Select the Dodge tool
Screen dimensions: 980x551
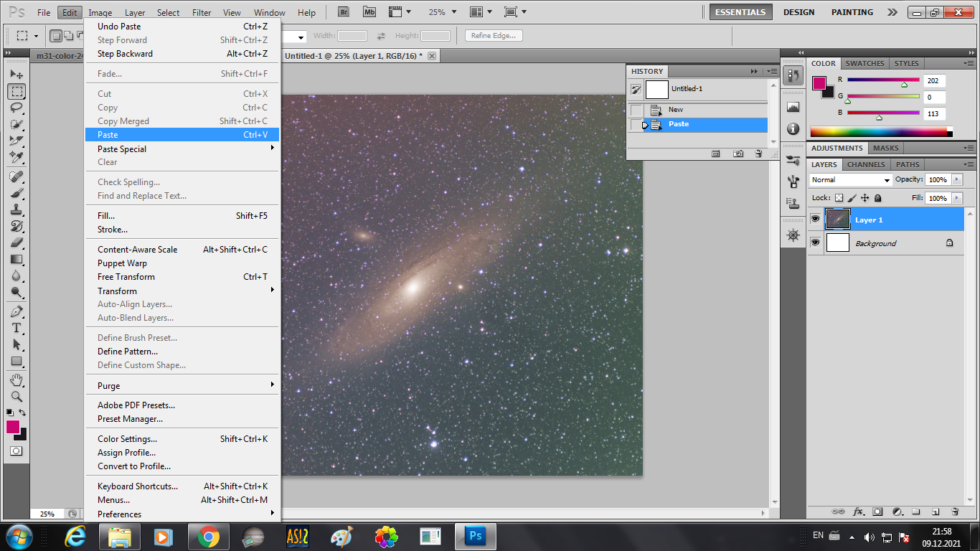[17, 292]
